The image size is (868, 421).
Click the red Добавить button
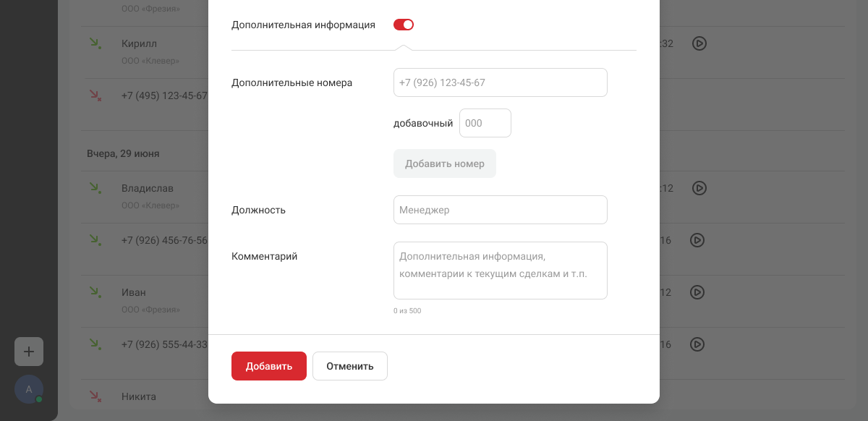click(x=268, y=366)
